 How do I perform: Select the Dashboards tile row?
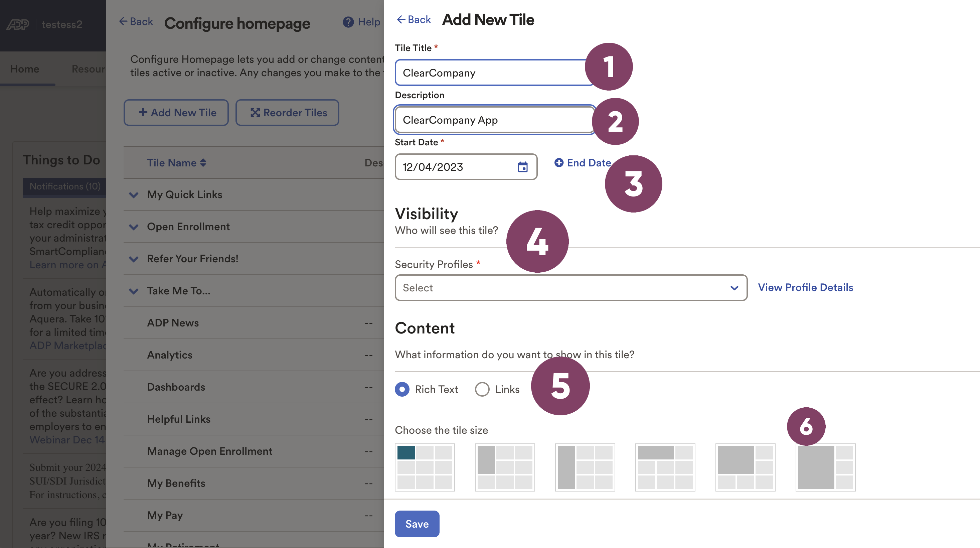(x=254, y=387)
